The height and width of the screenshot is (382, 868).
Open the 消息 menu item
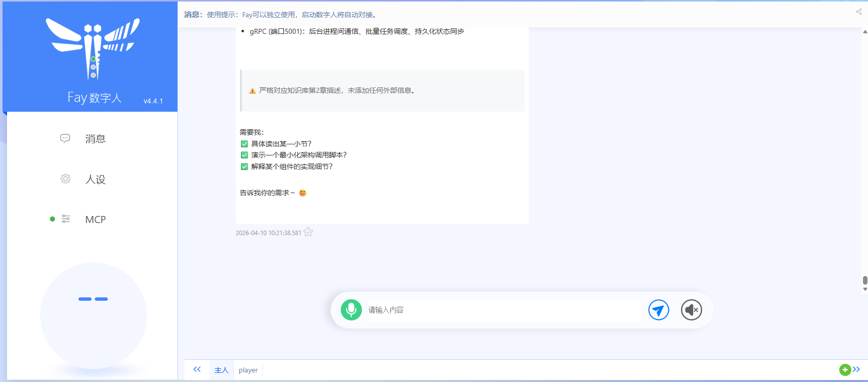95,139
